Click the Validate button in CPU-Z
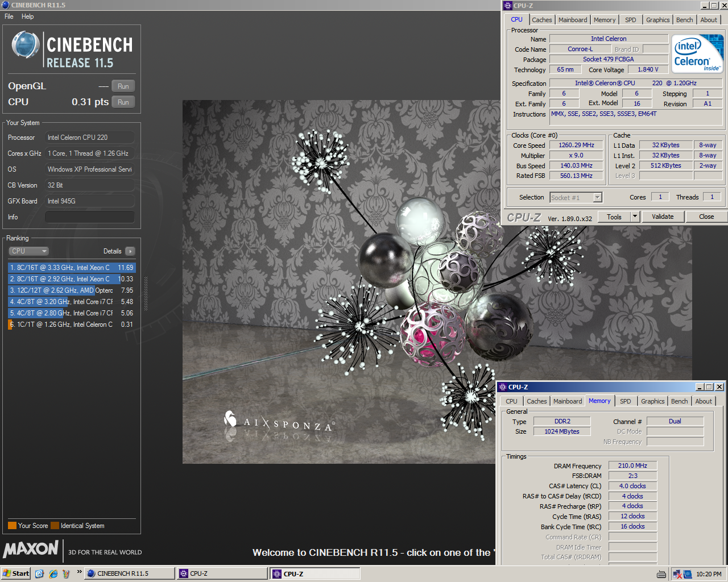The height and width of the screenshot is (582, 728). click(x=663, y=217)
